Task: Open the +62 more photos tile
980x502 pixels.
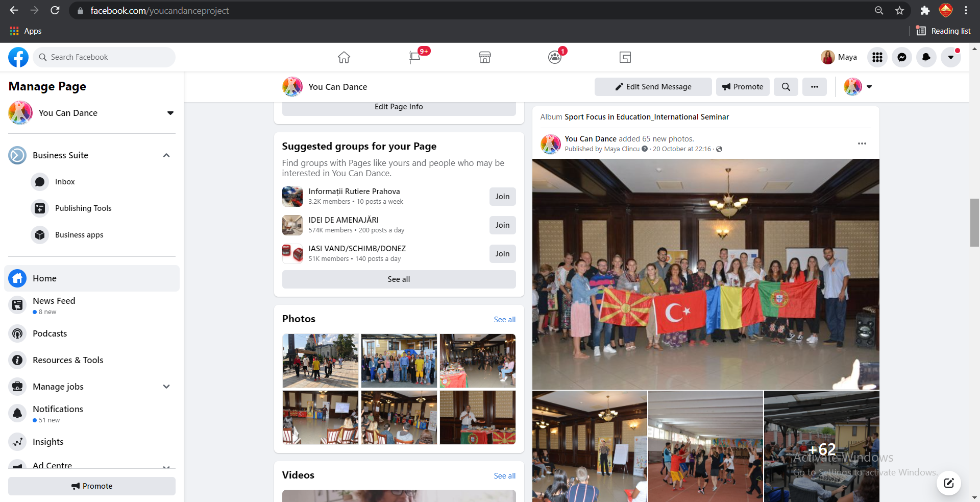Action: point(822,447)
